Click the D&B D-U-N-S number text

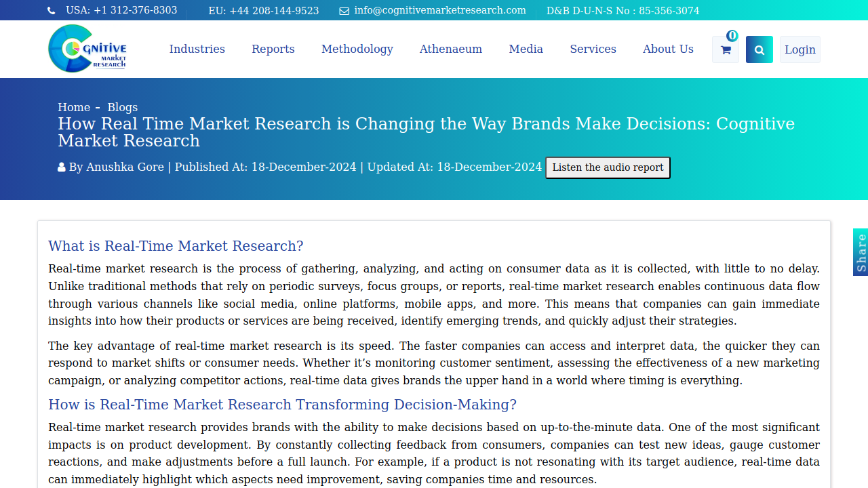623,11
